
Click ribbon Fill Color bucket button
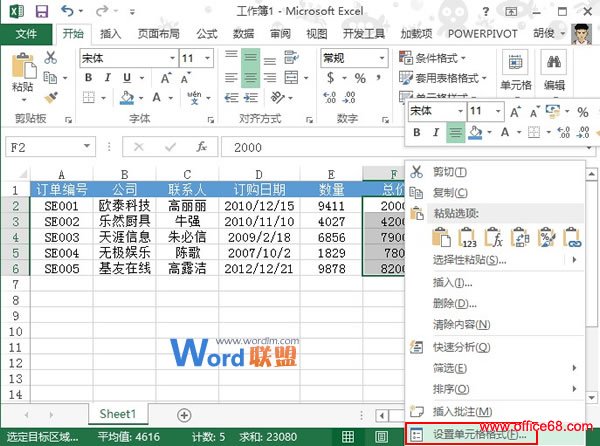point(127,98)
